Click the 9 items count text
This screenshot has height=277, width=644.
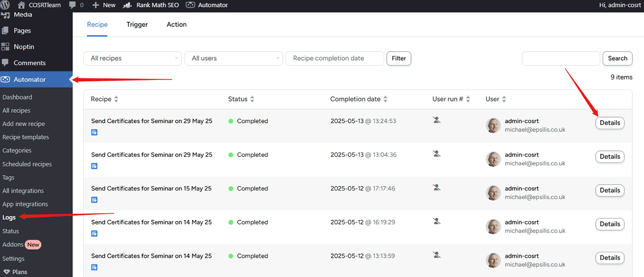tap(621, 77)
